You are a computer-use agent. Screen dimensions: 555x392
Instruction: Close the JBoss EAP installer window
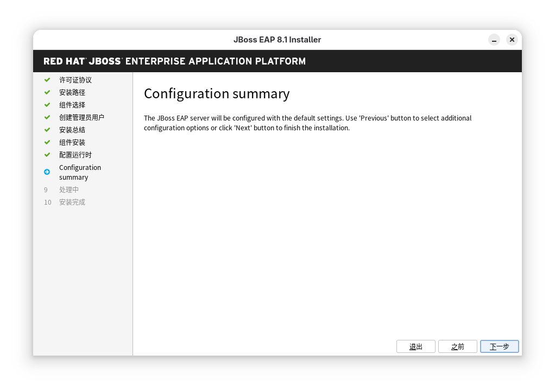tap(512, 40)
